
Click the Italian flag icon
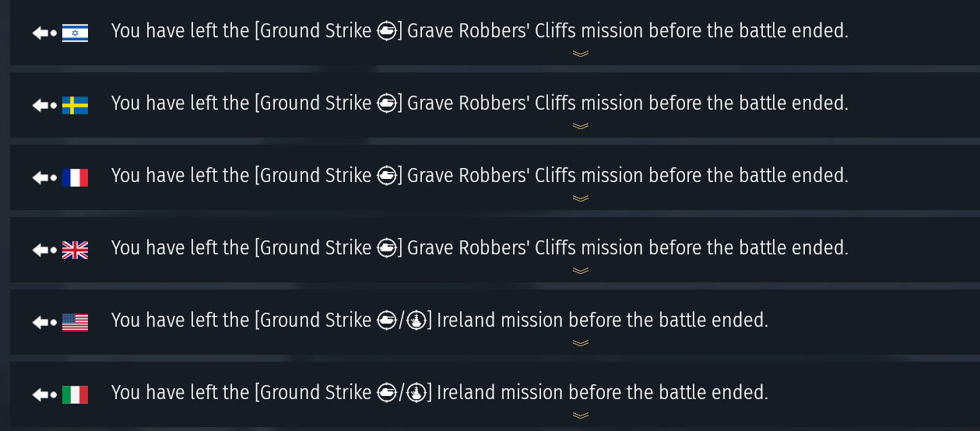[75, 394]
